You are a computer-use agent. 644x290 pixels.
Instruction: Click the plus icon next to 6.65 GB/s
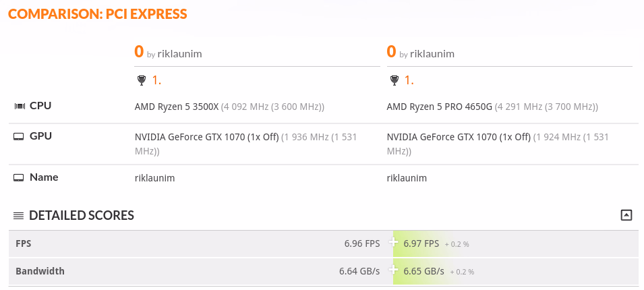[x=394, y=271]
